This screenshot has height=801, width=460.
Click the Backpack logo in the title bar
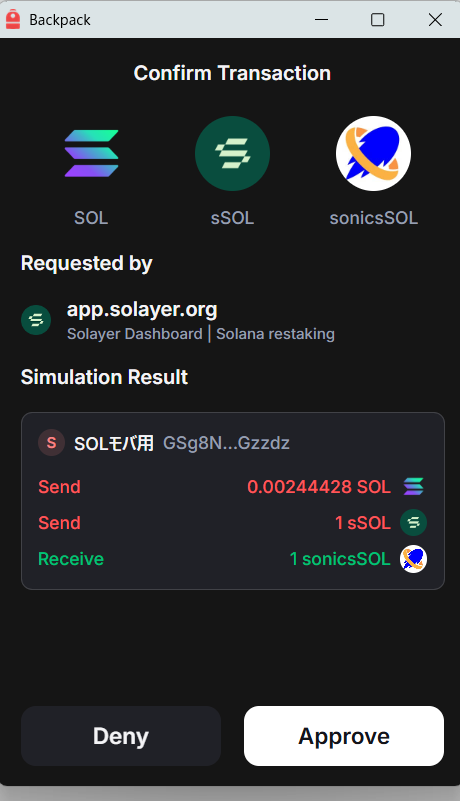tap(13, 19)
